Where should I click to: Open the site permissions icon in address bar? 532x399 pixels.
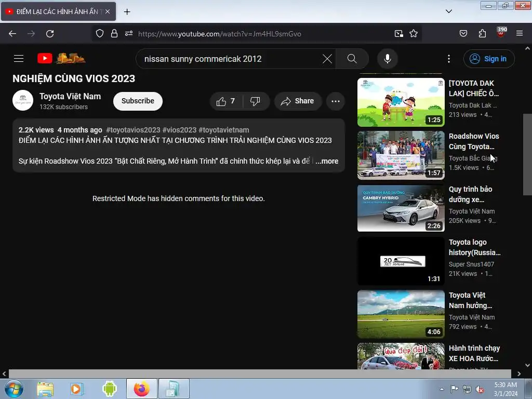coord(129,33)
